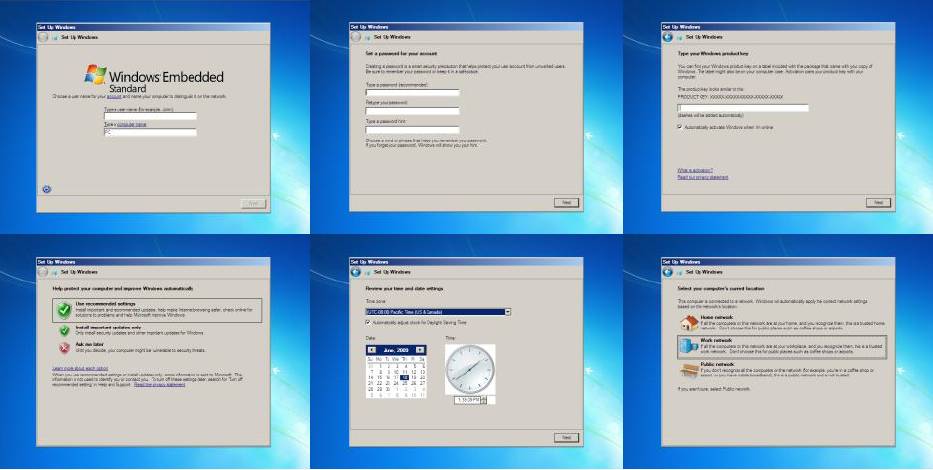Click the 'June, 2009' calendar header
Viewport: 933px width, 470px height.
pos(396,350)
